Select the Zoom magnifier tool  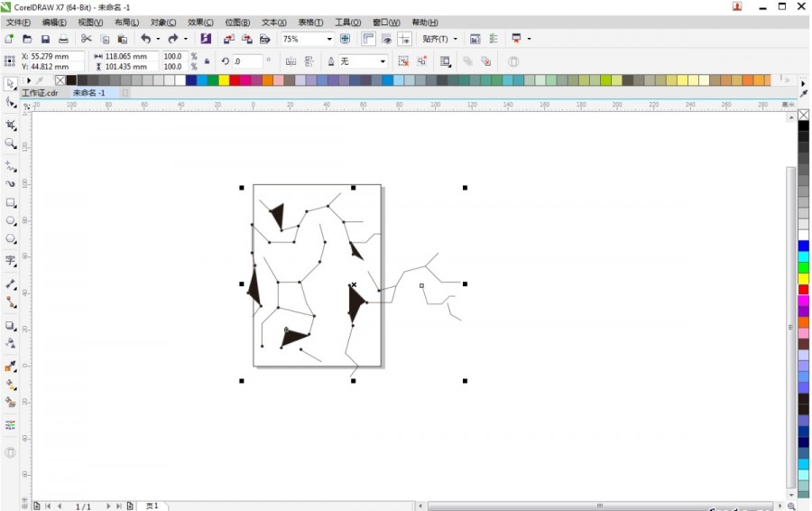pyautogui.click(x=10, y=144)
